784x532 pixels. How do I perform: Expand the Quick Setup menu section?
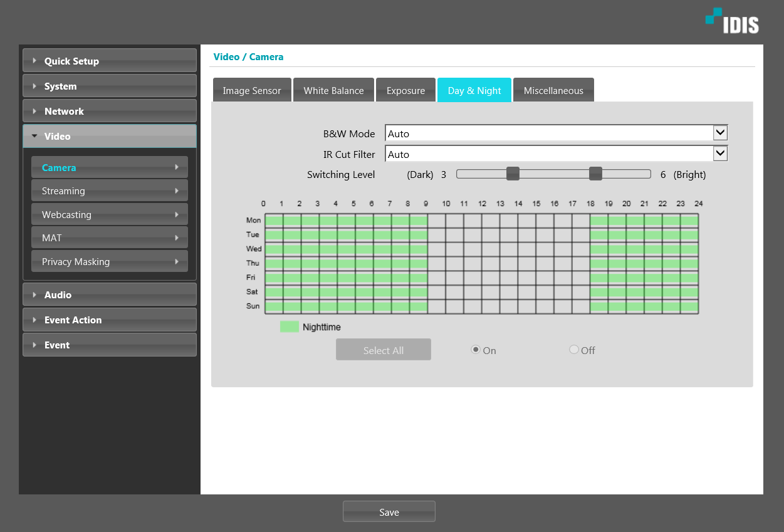pos(110,61)
